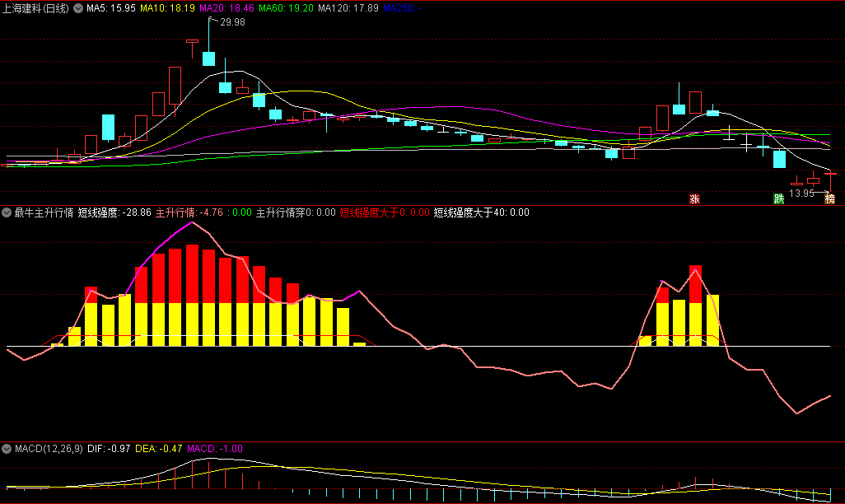
Task: Select the 上海建科(日线) chart title
Action: point(35,8)
